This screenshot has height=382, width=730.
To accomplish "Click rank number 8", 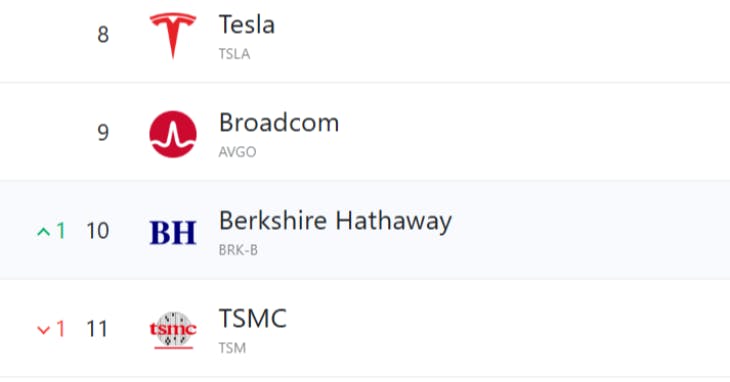I will point(103,34).
